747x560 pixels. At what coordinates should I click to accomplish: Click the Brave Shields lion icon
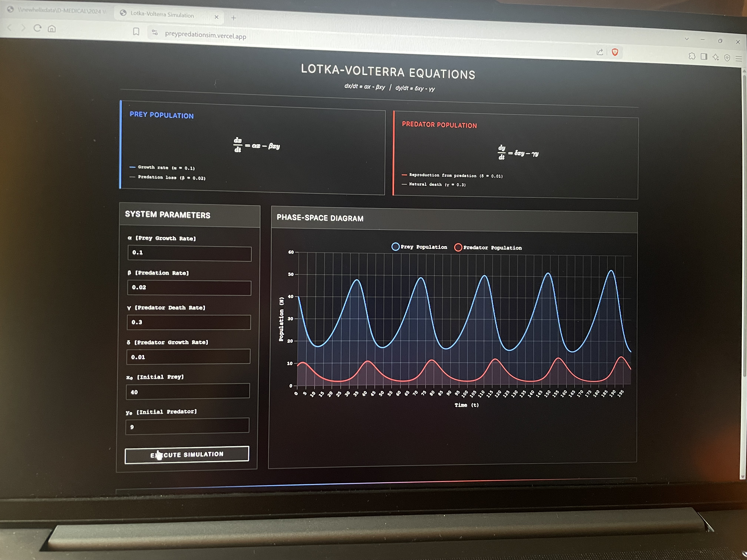pos(615,52)
